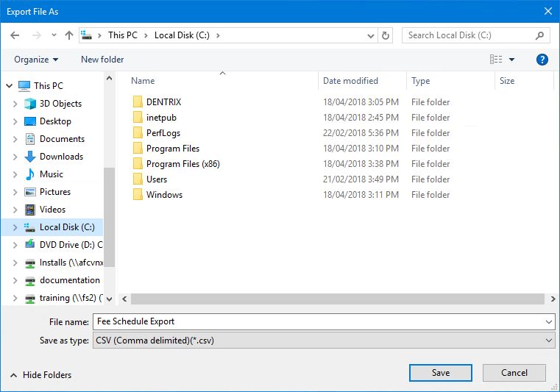The width and height of the screenshot is (560, 392).
Task: Expand the Documents tree node
Action: click(x=15, y=139)
